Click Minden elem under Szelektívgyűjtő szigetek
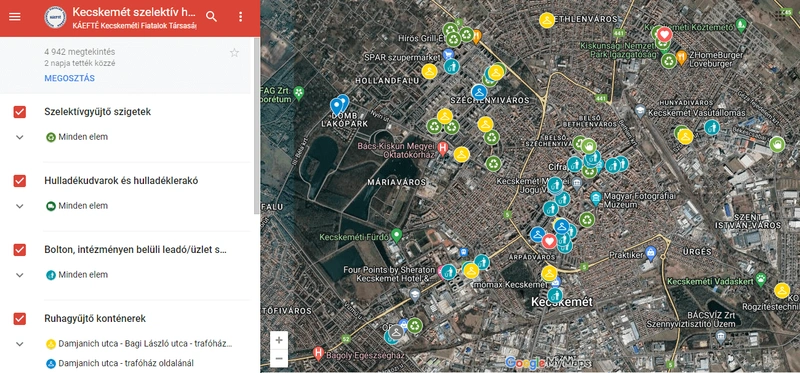The height and width of the screenshot is (373, 800). pos(83,137)
